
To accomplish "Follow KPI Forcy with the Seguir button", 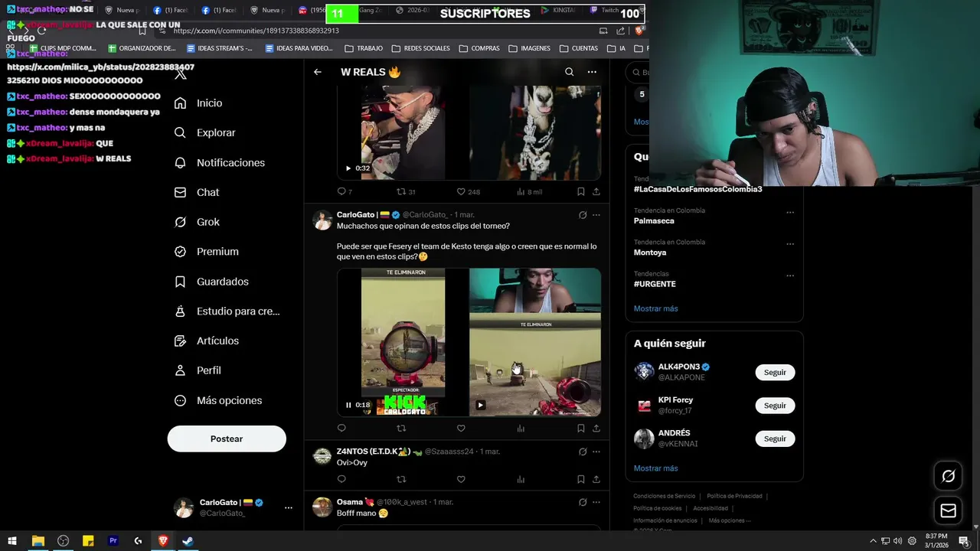I will point(775,406).
